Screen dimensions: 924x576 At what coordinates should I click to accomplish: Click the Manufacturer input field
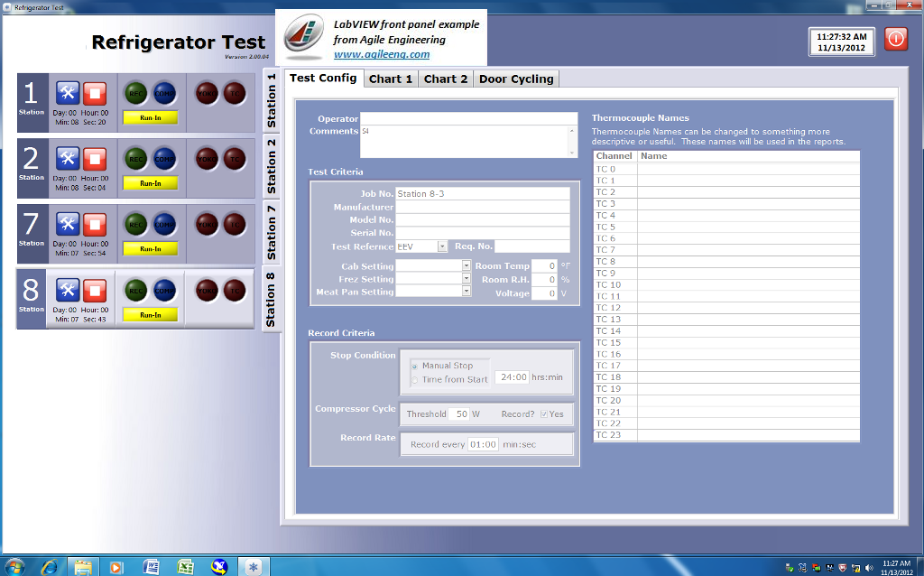(x=483, y=207)
